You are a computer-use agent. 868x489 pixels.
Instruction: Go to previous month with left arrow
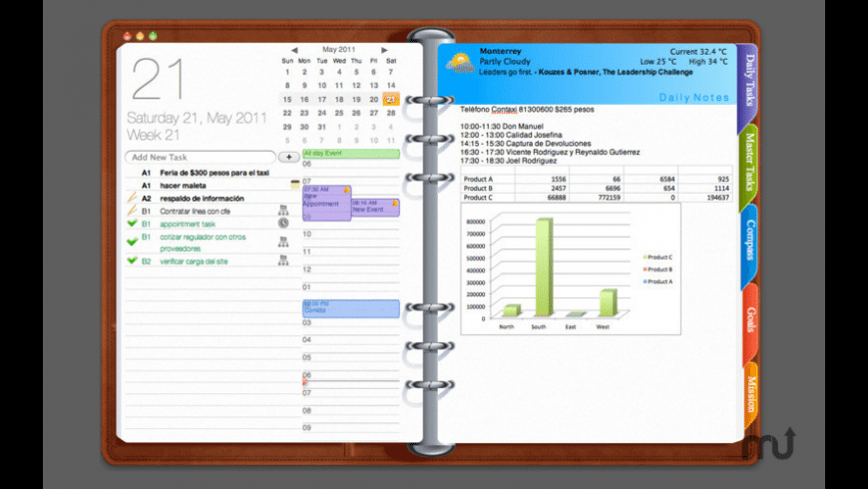click(294, 50)
